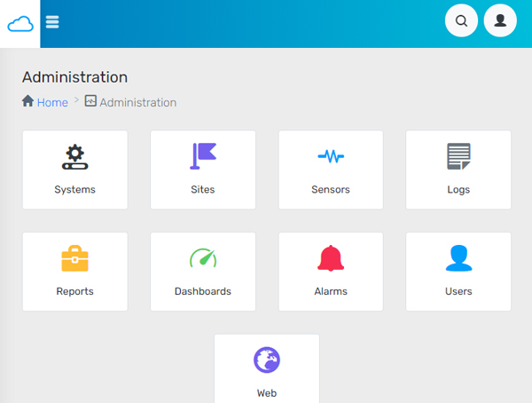Open the user profile button
This screenshot has height=403, width=532.
click(x=500, y=20)
